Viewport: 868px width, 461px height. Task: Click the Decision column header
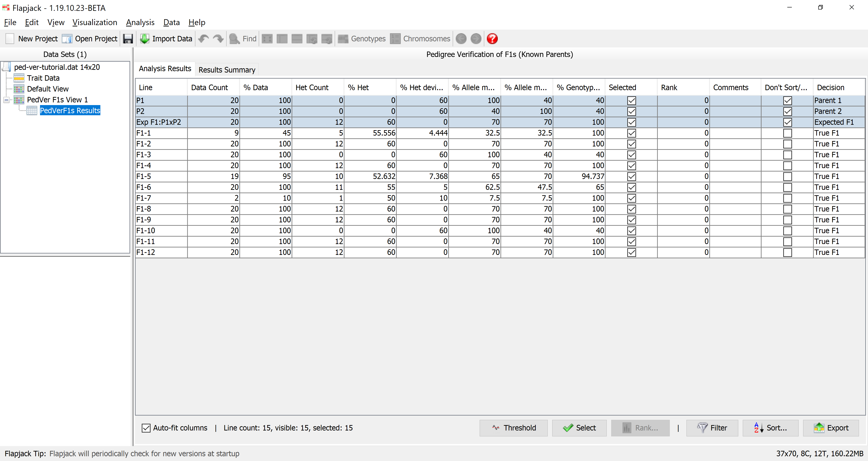coord(839,88)
